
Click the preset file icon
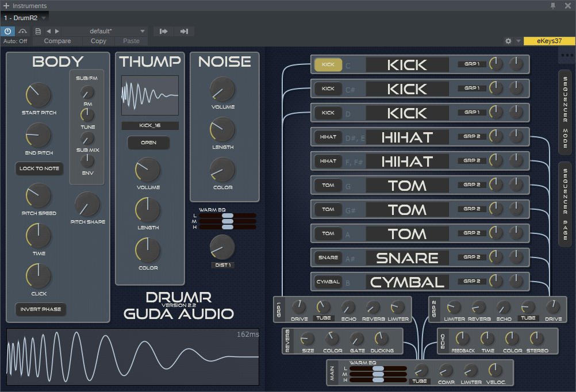(x=38, y=31)
